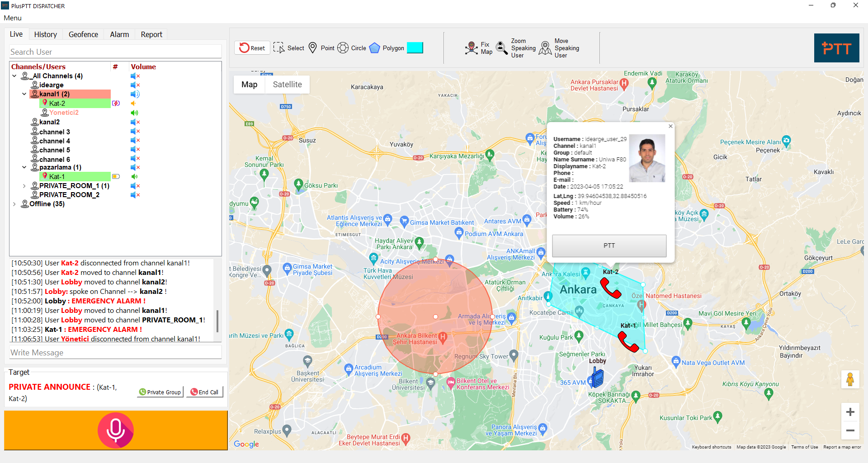
Task: Expand PRIVATE_ROOM_1 node
Action: pos(24,186)
